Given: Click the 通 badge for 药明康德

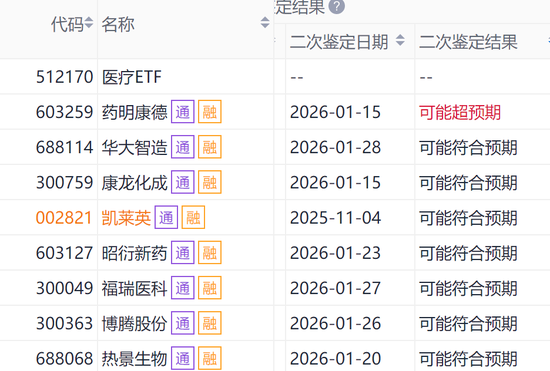Looking at the screenshot, I should 183,112.
